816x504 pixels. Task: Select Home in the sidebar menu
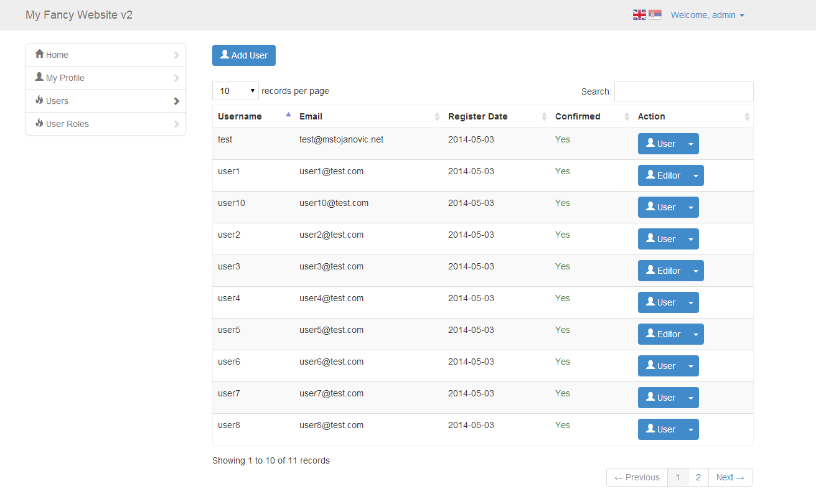click(58, 54)
